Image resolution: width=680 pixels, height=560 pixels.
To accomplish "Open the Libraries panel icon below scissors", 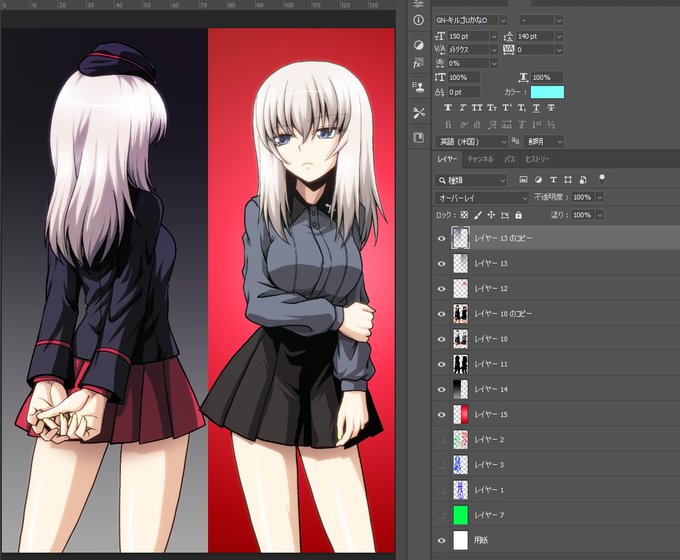I will tap(418, 138).
